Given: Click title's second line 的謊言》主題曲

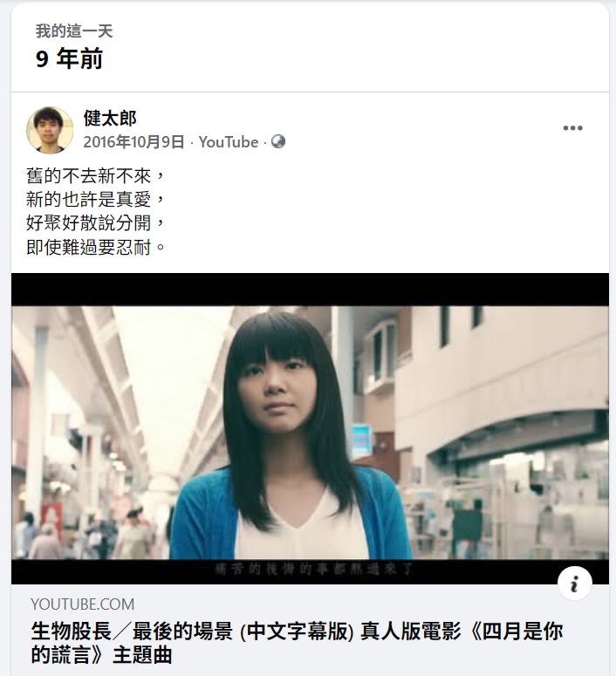Looking at the screenshot, I should pyautogui.click(x=101, y=655).
